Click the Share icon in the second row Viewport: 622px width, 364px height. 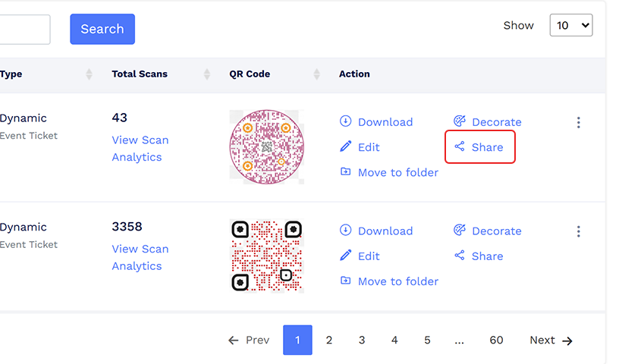459,256
